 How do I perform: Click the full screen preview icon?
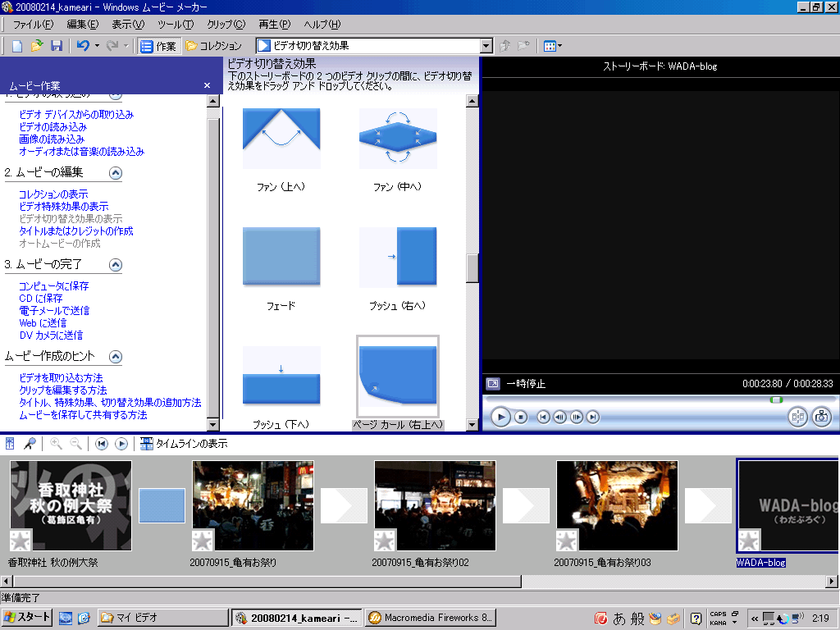(493, 383)
